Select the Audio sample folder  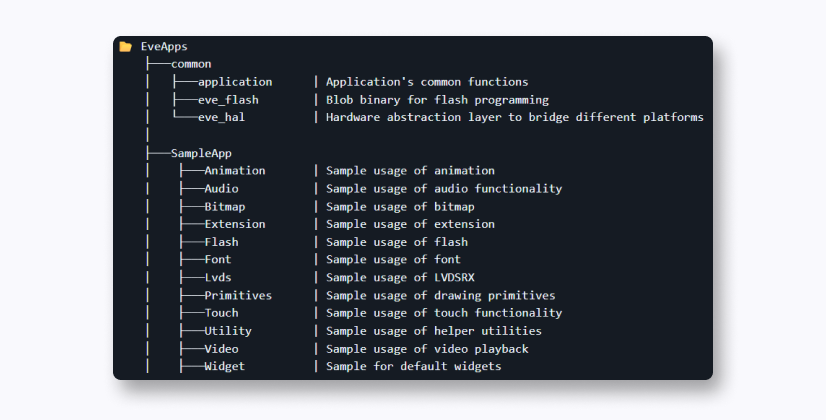coord(221,189)
